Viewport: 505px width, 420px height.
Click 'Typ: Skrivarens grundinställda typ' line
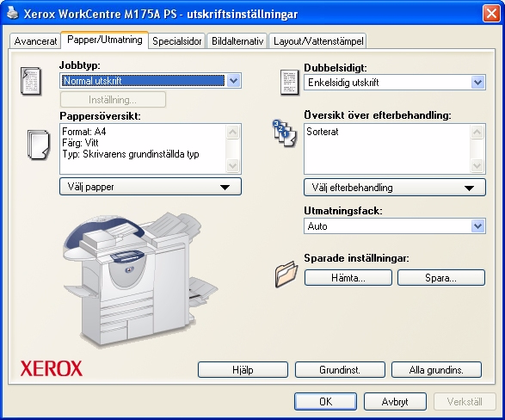coord(131,154)
